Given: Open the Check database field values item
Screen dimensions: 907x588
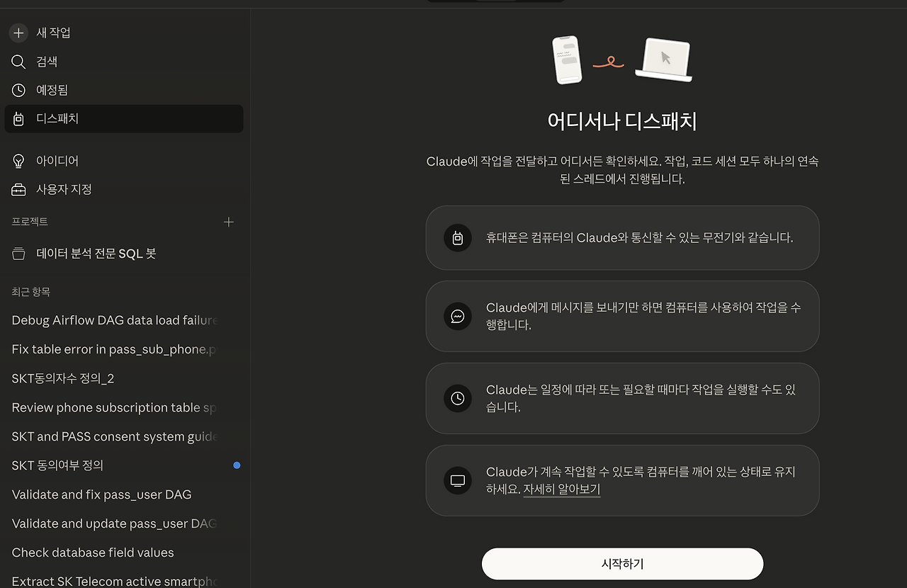Looking at the screenshot, I should click(x=93, y=553).
